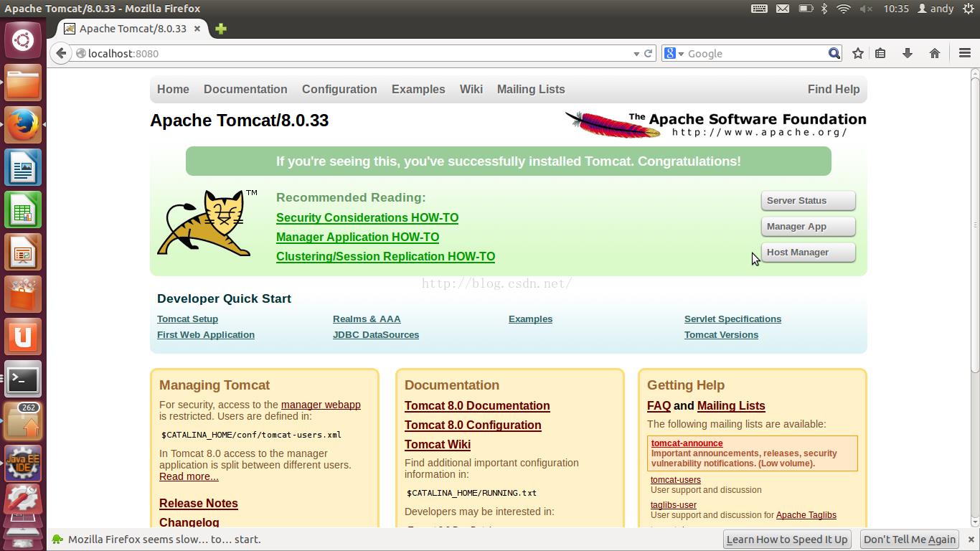This screenshot has width=980, height=551.
Task: Launch LibreOffice Writer from dock
Action: pyautogui.click(x=23, y=168)
